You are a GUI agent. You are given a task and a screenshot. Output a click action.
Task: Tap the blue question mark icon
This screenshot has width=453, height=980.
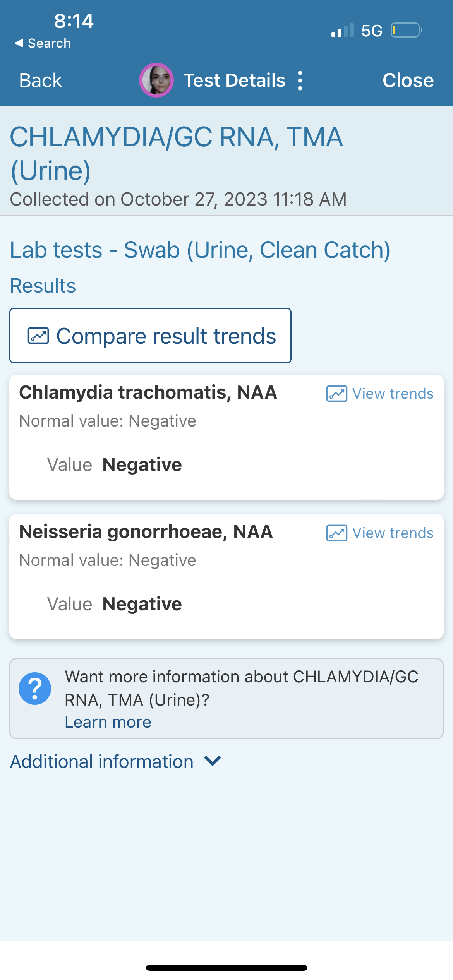click(35, 689)
